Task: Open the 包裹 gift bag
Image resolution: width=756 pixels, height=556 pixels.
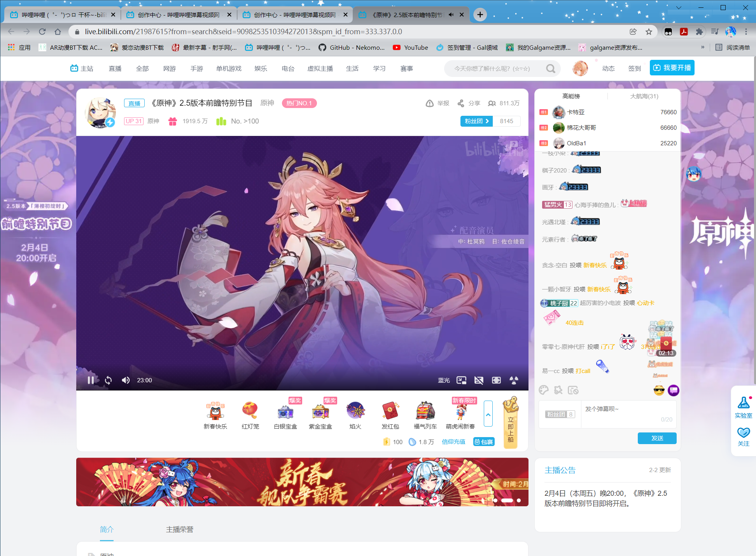Action: click(x=484, y=442)
